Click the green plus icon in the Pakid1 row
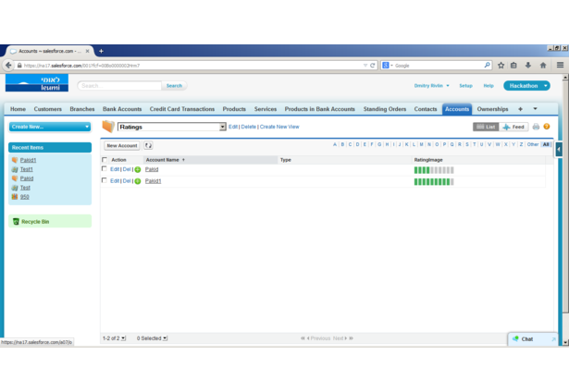Screen dimensions: 569x392 138,181
